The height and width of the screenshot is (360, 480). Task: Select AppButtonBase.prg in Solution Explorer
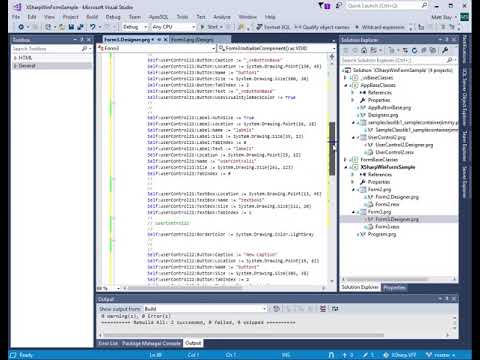tap(389, 108)
